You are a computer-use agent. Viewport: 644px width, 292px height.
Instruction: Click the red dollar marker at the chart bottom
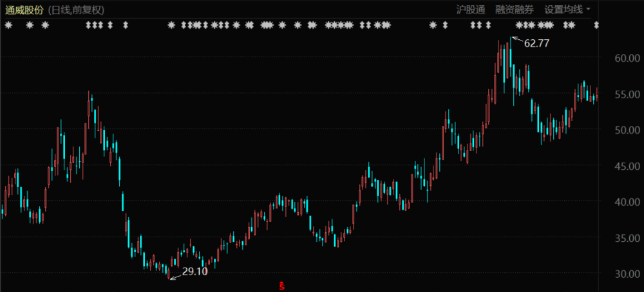tap(281, 284)
